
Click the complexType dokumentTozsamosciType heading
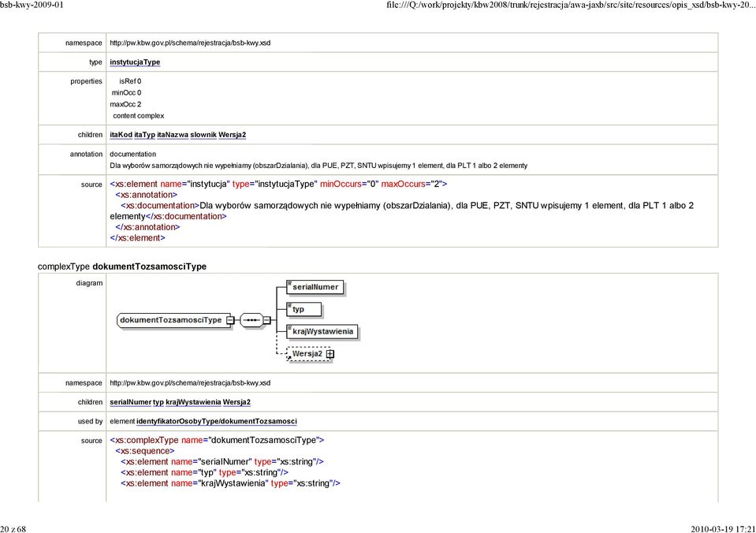click(x=122, y=266)
